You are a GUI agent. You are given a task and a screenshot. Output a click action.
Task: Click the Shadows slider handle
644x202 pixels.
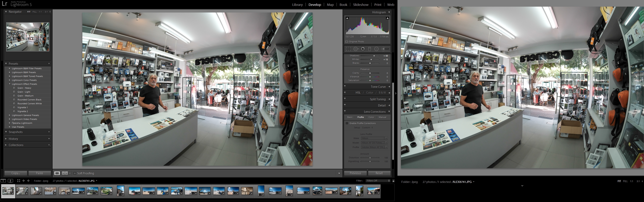(x=374, y=56)
